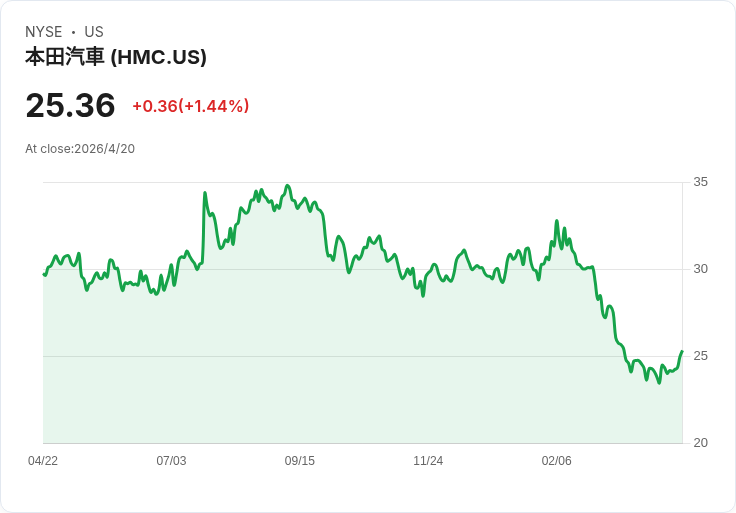Click the 25 y-axis label
The width and height of the screenshot is (736, 513).
(x=700, y=356)
